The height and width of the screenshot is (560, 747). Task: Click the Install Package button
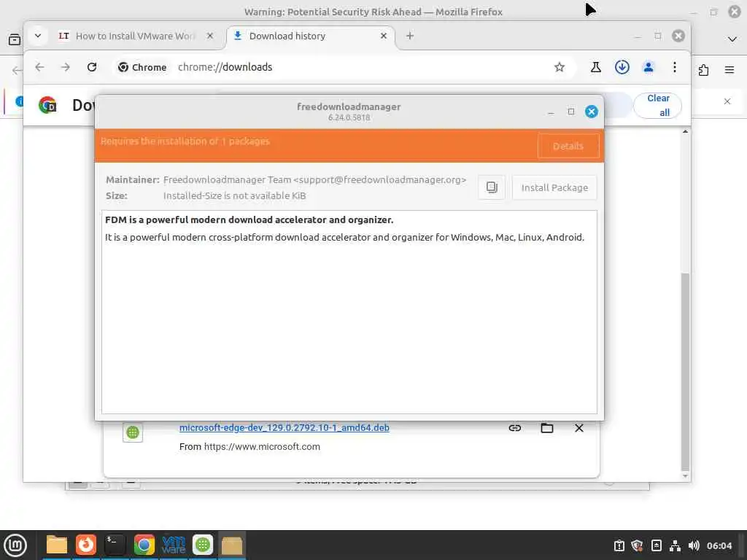click(554, 187)
